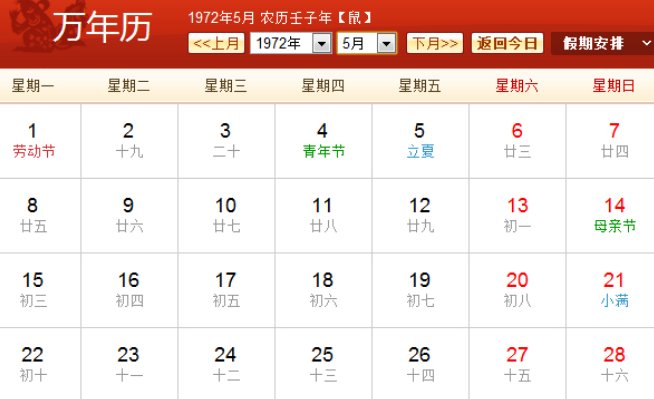Click the 星期二 column header
Screen dimensions: 654x399
point(129,86)
